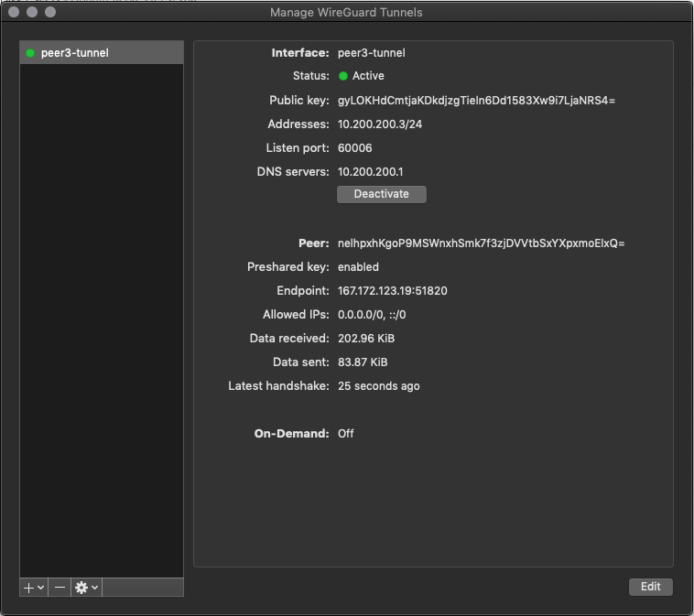Image resolution: width=694 pixels, height=616 pixels.
Task: Click the data sent value 83.87 KiB
Action: [x=363, y=362]
